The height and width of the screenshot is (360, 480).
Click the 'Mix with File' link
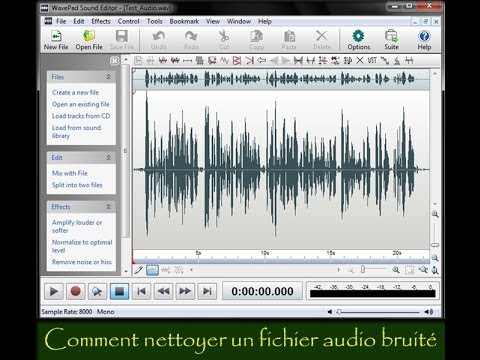(x=70, y=173)
